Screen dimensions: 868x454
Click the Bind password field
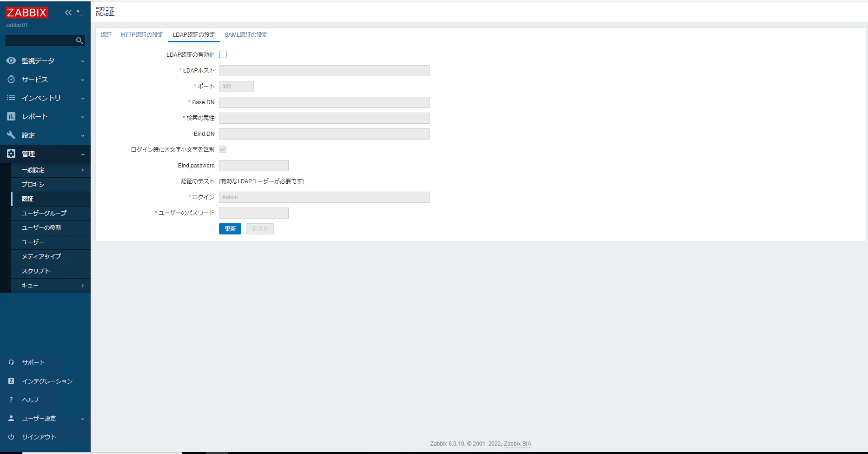click(254, 166)
